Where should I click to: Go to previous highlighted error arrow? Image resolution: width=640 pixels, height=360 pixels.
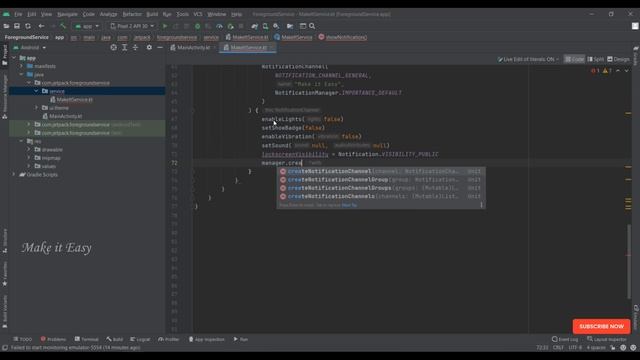click(618, 71)
